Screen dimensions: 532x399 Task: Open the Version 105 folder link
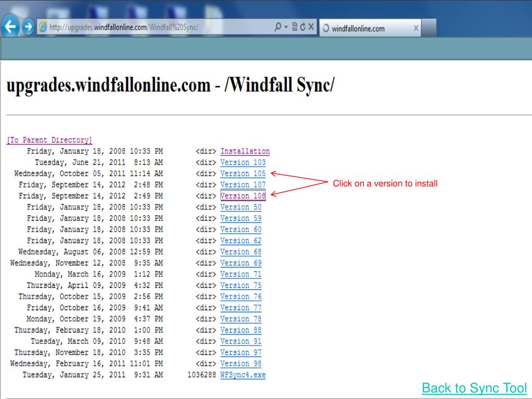[243, 174]
